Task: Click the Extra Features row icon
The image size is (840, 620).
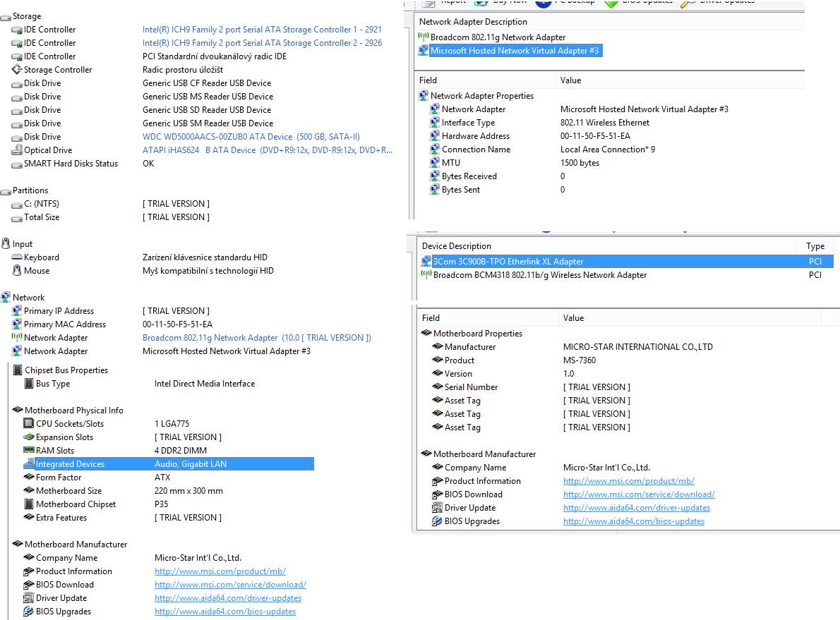Action: pyautogui.click(x=29, y=517)
